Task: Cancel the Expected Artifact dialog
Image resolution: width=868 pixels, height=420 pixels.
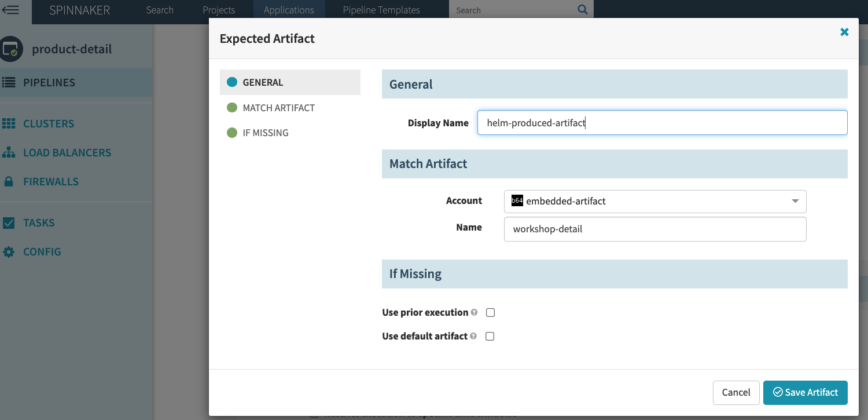Action: point(736,392)
